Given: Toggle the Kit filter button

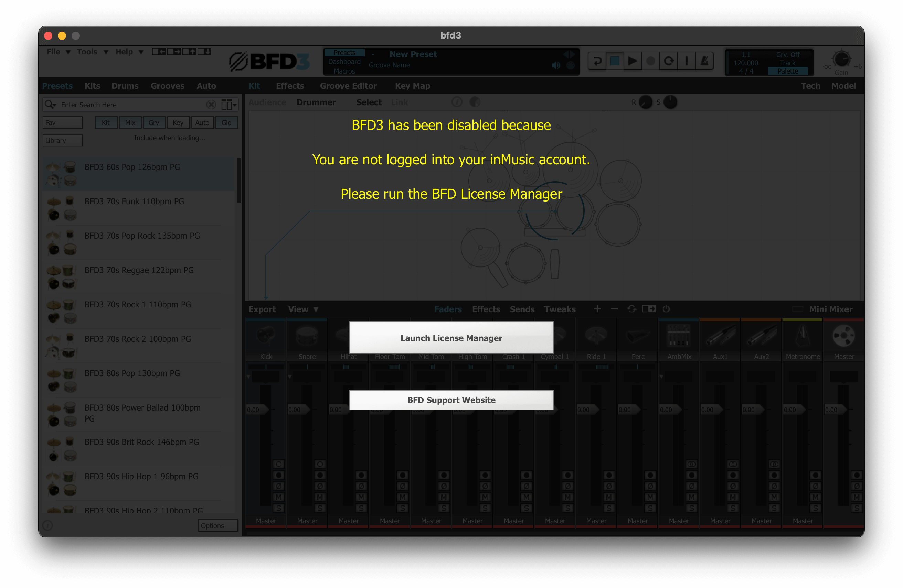Looking at the screenshot, I should coord(106,122).
